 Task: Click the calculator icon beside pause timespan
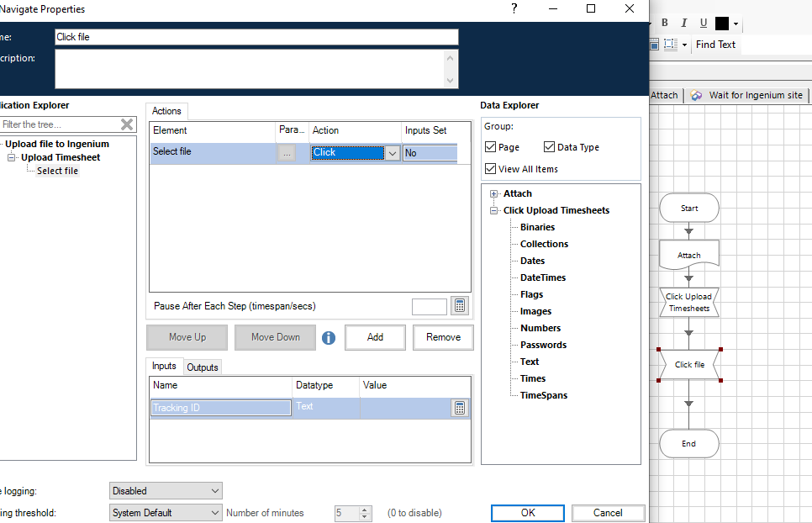click(460, 306)
